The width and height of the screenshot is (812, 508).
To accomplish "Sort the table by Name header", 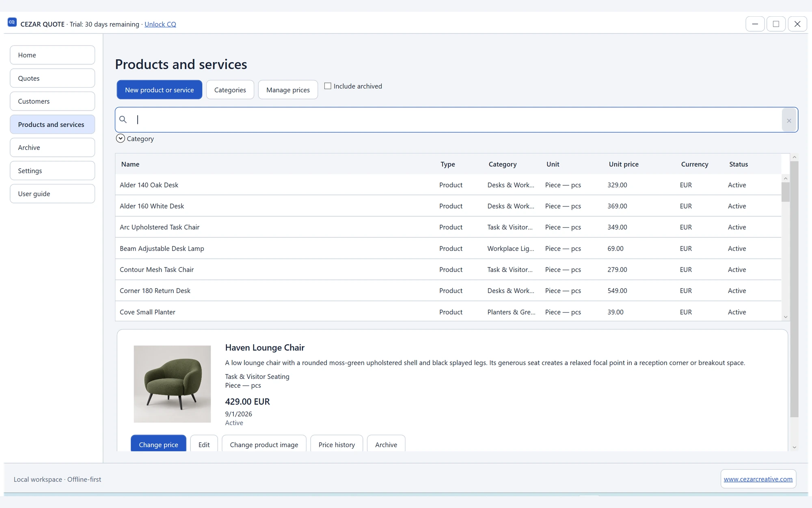I will [130, 164].
